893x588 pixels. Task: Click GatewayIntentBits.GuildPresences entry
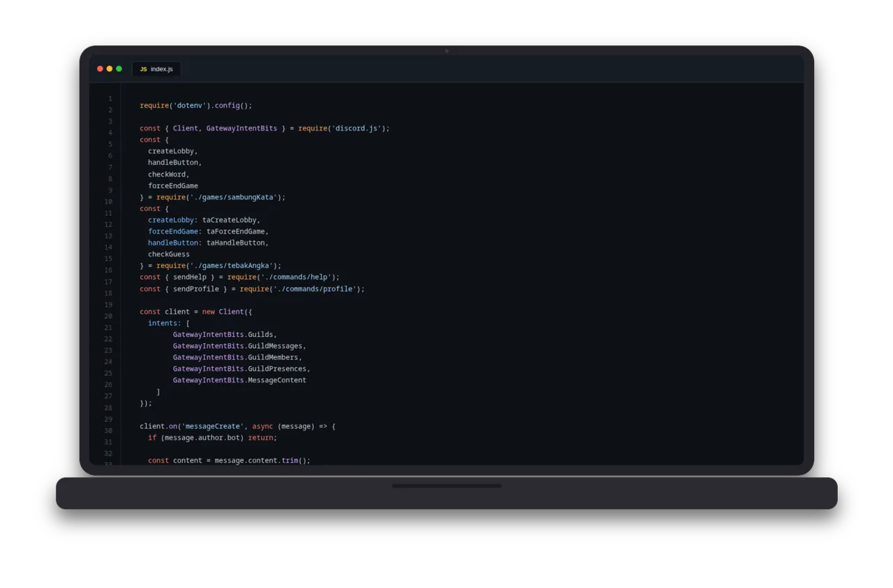(240, 368)
